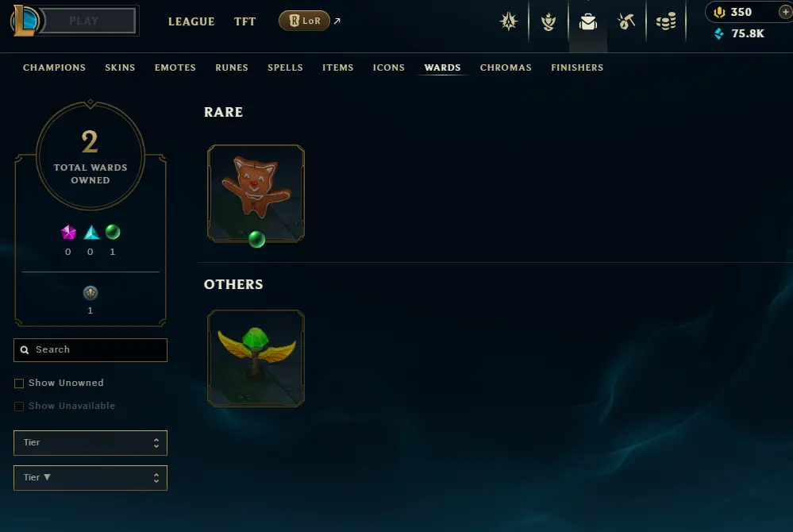Image resolution: width=793 pixels, height=532 pixels.
Task: Expand the first Tier dropdown
Action: coord(90,442)
